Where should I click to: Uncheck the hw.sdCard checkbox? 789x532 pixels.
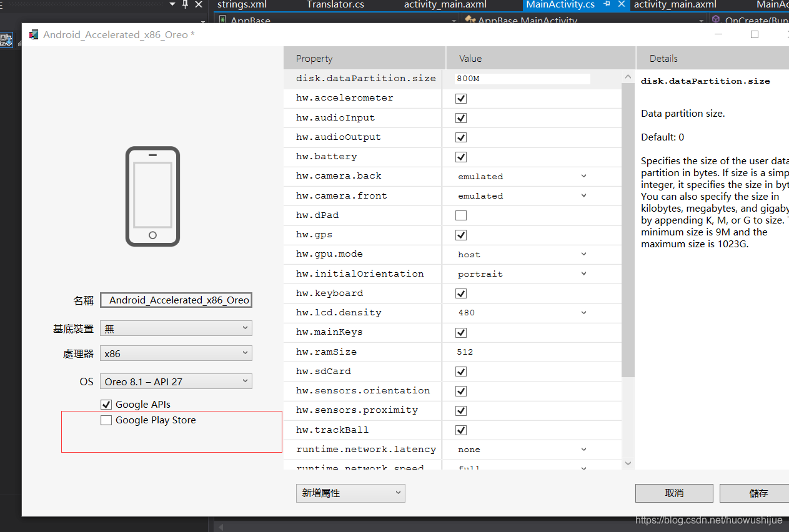pyautogui.click(x=461, y=372)
